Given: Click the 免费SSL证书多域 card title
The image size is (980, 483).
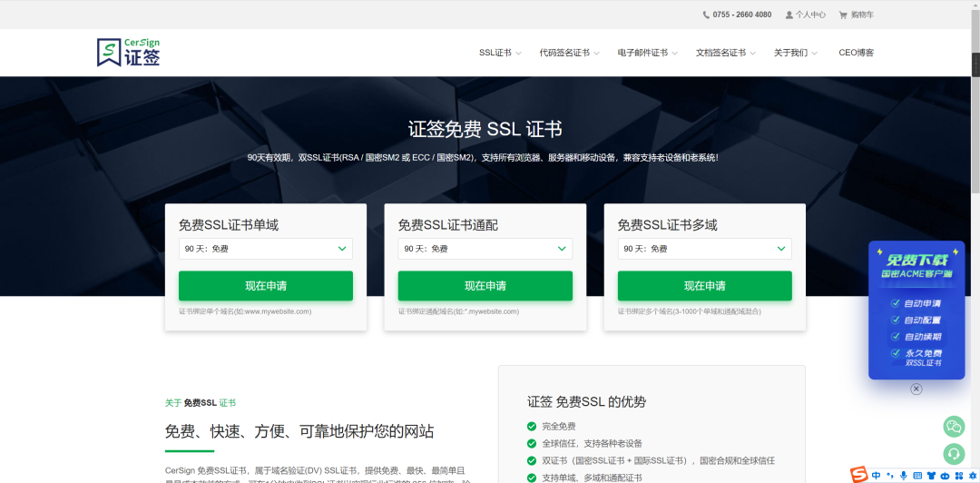Looking at the screenshot, I should (668, 225).
